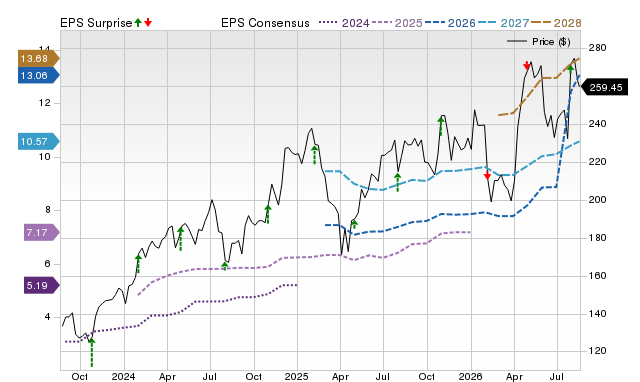Click the 2025 x-axis label

click(x=296, y=376)
